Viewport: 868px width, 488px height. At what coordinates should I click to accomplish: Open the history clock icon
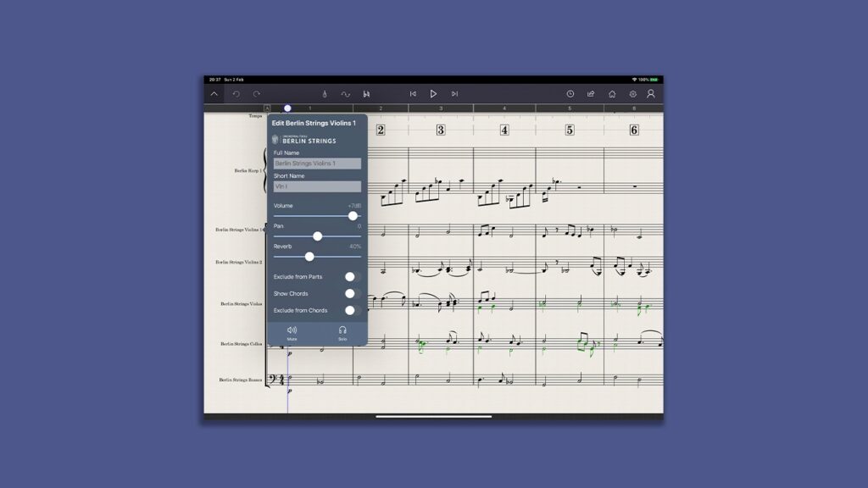pos(570,94)
